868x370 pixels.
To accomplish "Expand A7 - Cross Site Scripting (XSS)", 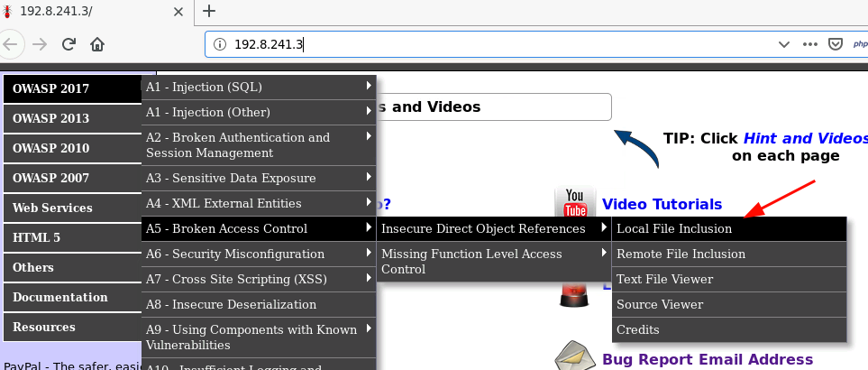I will tap(259, 279).
